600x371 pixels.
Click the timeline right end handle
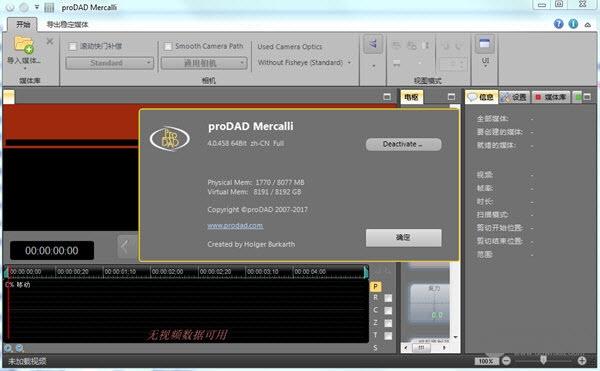tap(366, 272)
